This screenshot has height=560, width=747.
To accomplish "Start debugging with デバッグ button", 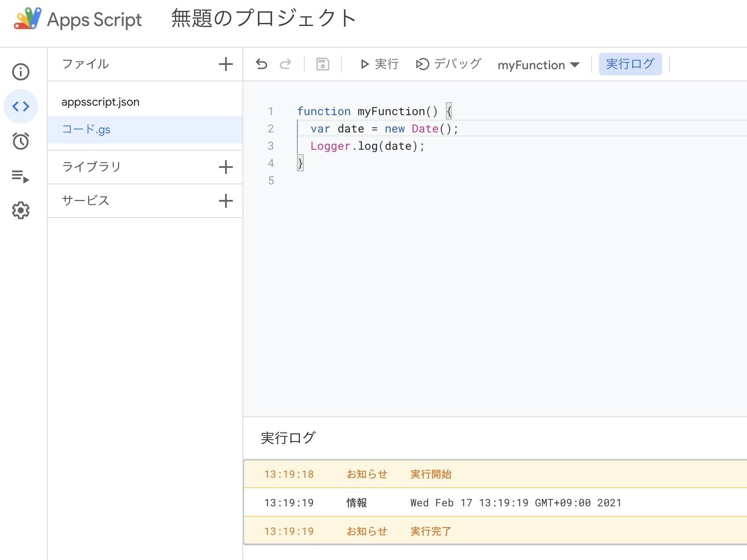I will pyautogui.click(x=449, y=64).
